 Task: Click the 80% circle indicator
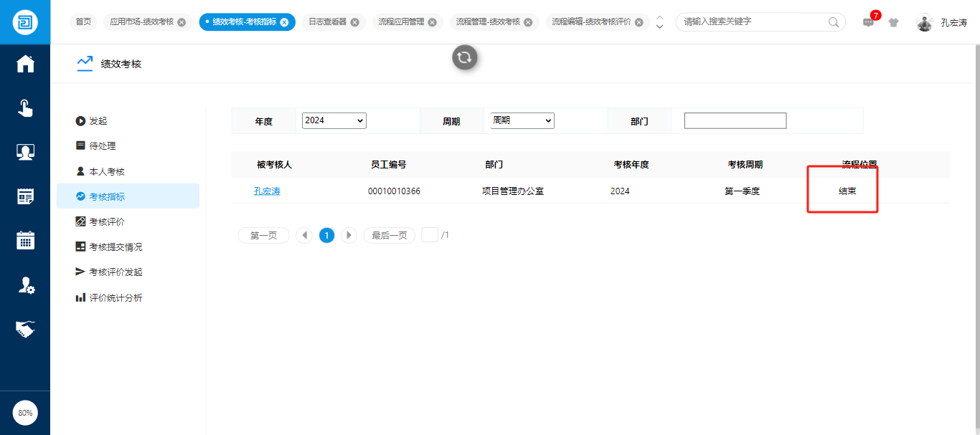point(25,413)
